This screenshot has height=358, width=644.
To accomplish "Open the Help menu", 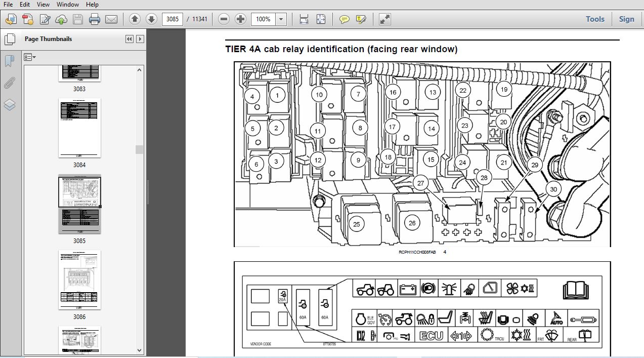I will 92,4.
